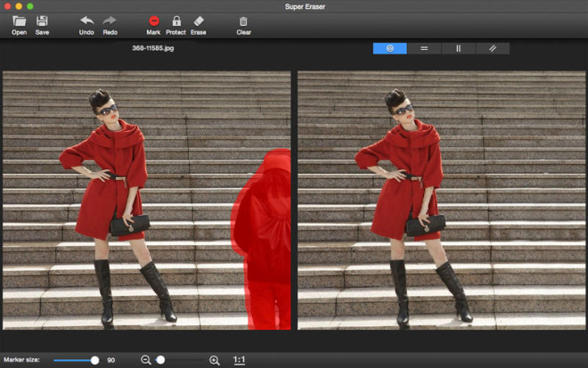Click the right preview result image
This screenshot has width=588, height=368.
point(441,200)
